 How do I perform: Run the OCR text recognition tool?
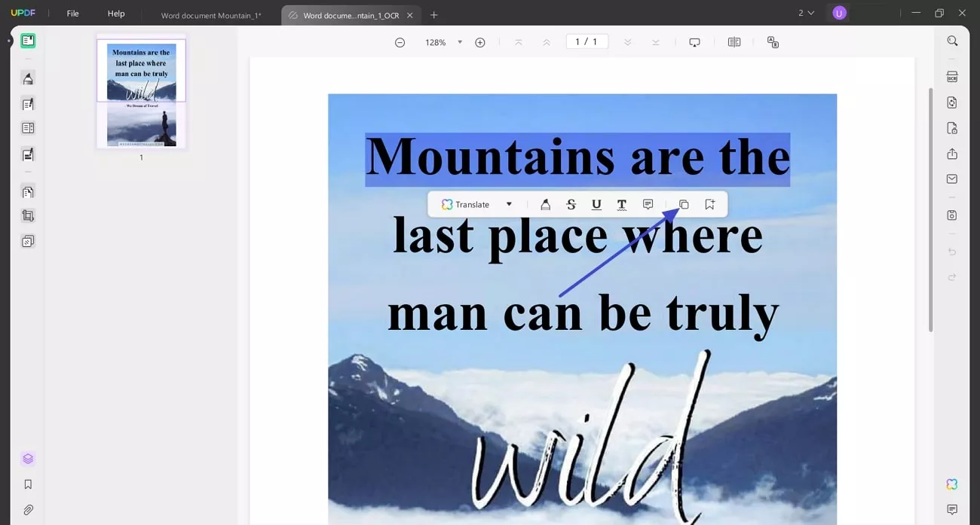(952, 77)
